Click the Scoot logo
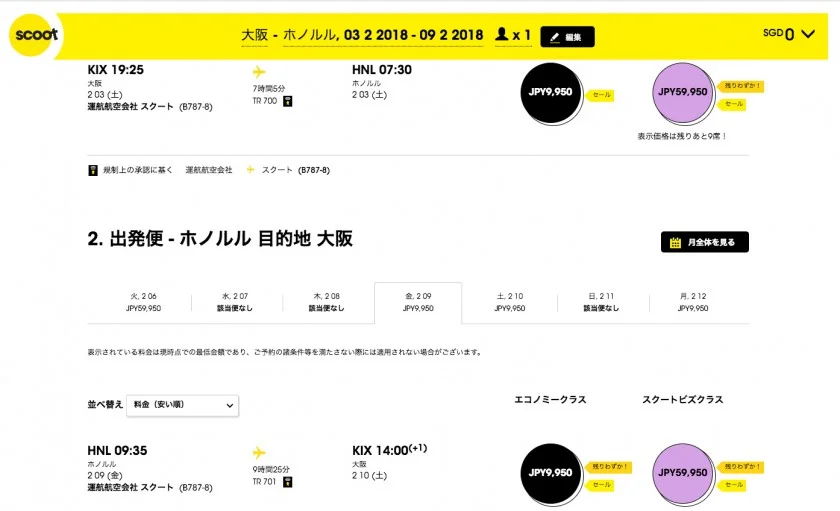Screen dimensions: 840x511 [x=35, y=35]
